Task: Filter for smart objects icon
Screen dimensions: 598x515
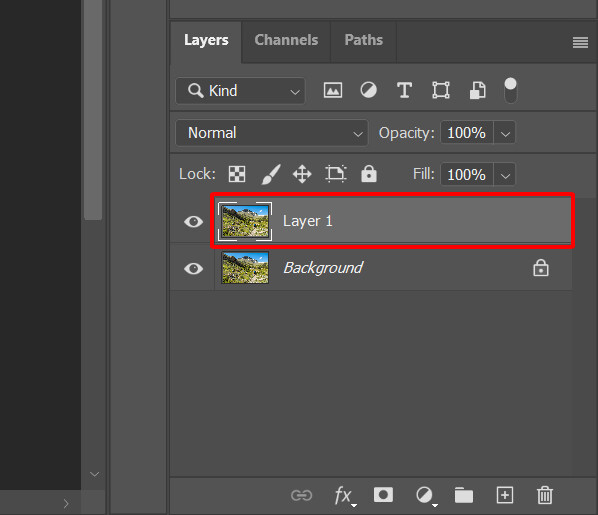Action: [477, 91]
